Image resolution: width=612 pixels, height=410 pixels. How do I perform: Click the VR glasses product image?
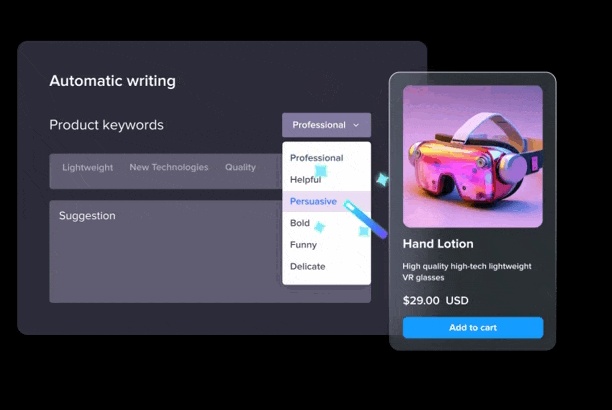point(473,157)
